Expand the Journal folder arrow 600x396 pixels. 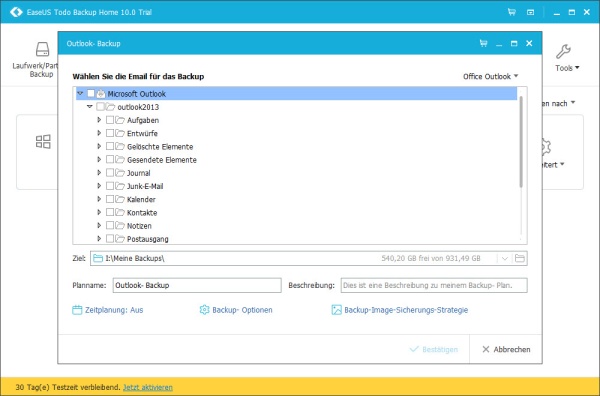click(x=99, y=173)
